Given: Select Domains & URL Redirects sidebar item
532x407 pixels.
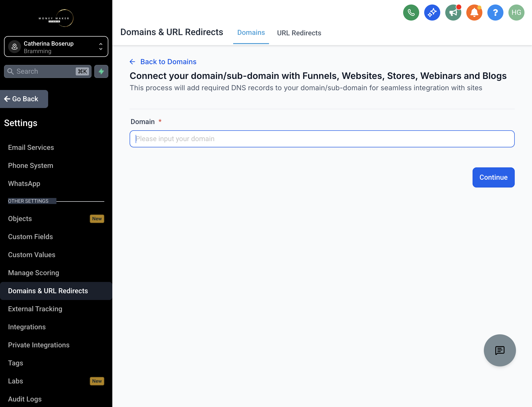Looking at the screenshot, I should [56, 291].
